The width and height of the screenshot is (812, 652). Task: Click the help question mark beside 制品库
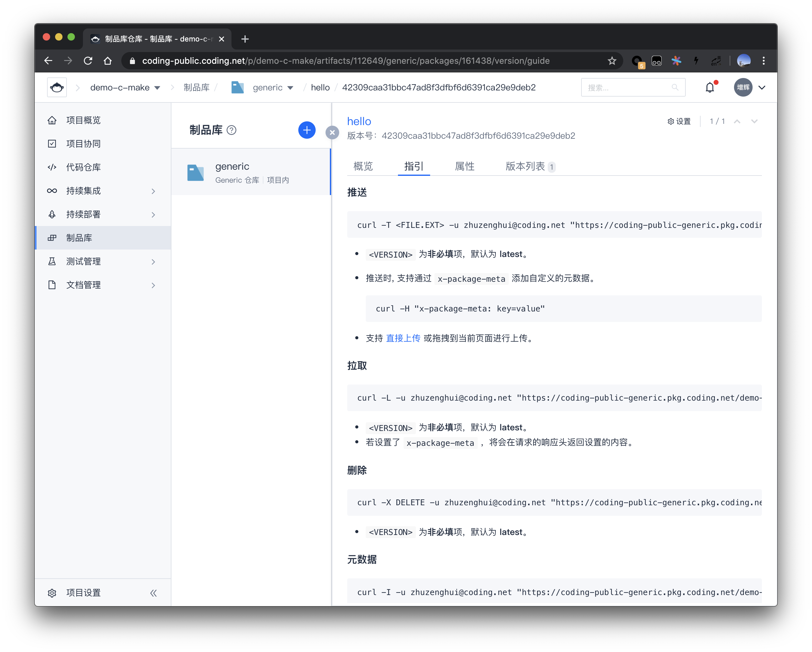pyautogui.click(x=231, y=130)
